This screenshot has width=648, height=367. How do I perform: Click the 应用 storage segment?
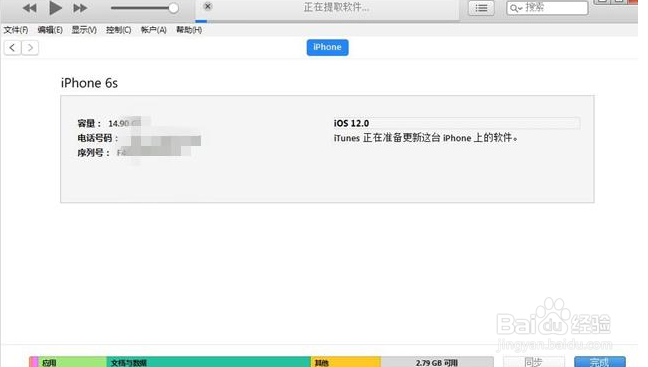tap(73, 362)
